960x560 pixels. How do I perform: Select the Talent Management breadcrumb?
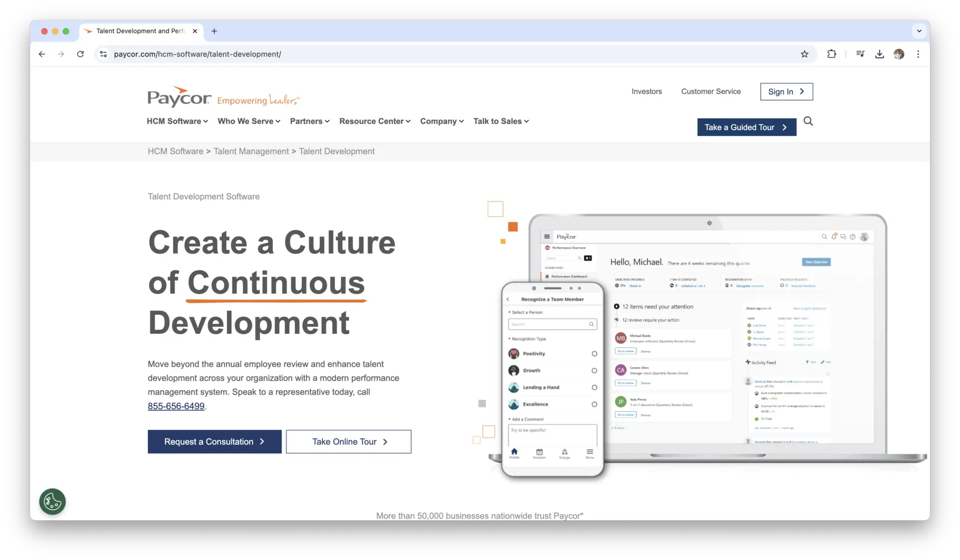[x=251, y=151]
